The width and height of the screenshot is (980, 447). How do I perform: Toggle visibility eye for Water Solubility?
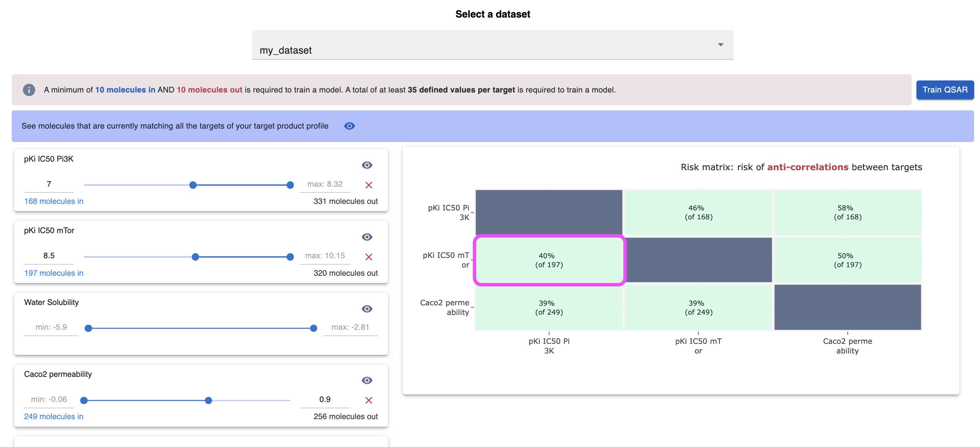tap(367, 309)
